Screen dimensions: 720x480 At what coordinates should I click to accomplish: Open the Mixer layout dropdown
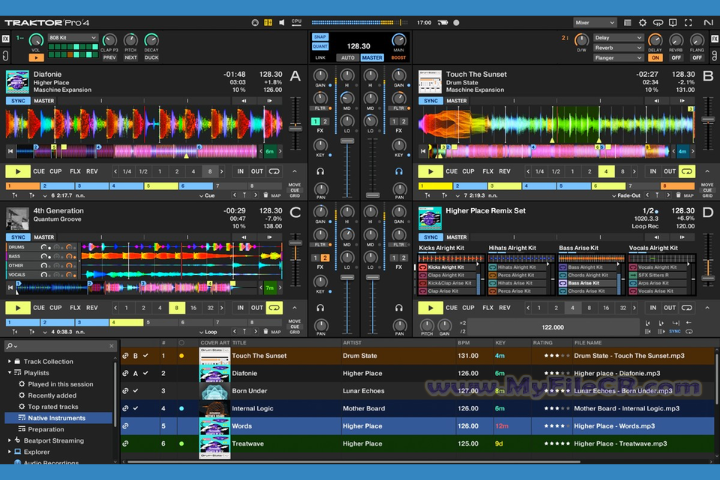coord(594,23)
